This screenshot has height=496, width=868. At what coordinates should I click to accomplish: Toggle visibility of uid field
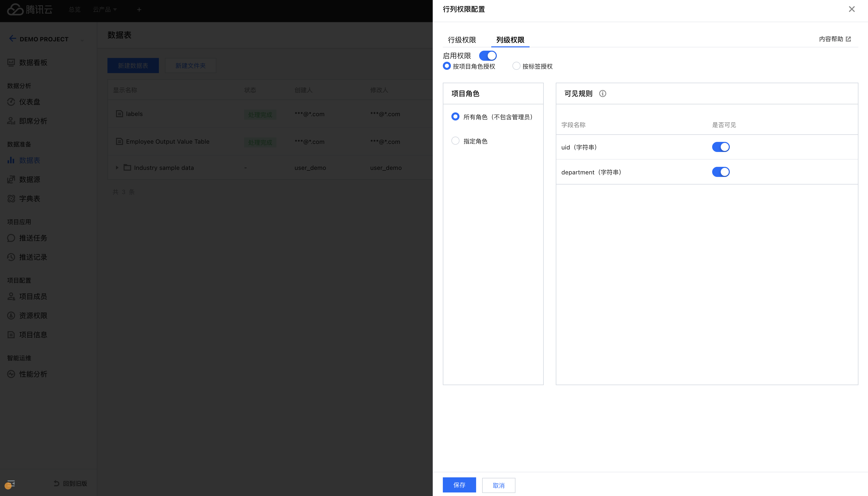(720, 147)
